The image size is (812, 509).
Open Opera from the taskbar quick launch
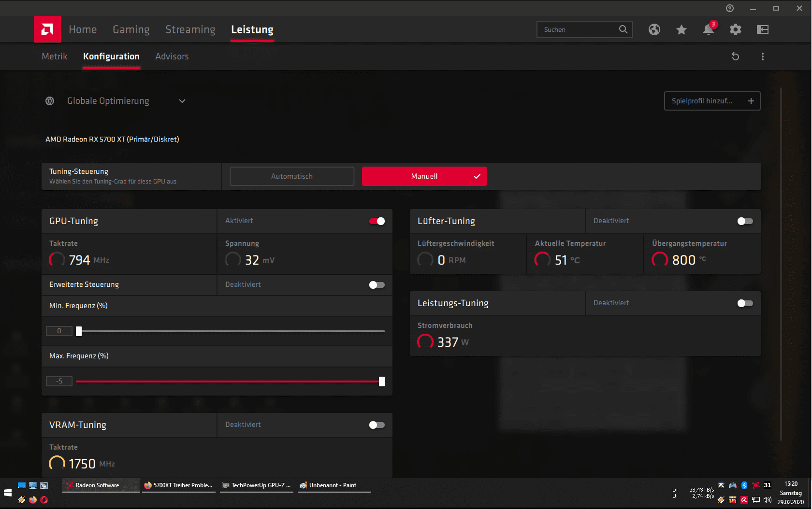tap(44, 500)
